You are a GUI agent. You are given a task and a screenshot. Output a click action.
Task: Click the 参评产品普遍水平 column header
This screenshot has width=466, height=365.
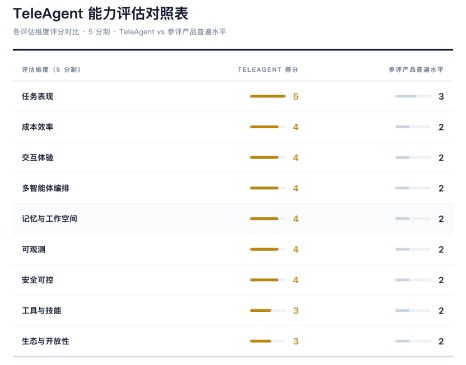click(416, 70)
